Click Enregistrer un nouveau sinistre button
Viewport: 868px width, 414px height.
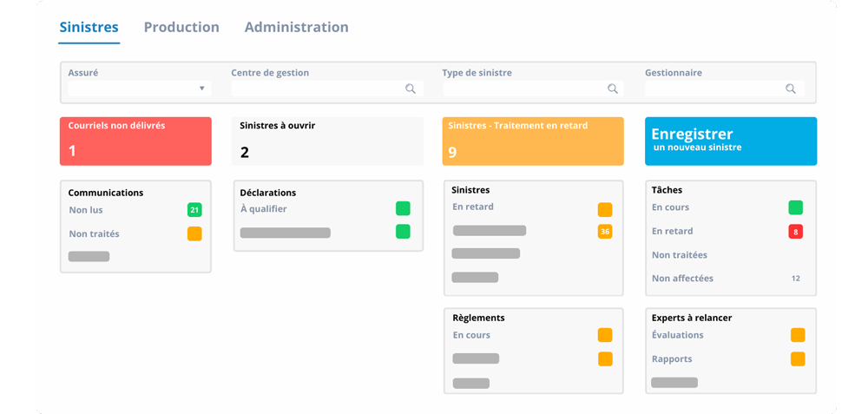tap(731, 141)
